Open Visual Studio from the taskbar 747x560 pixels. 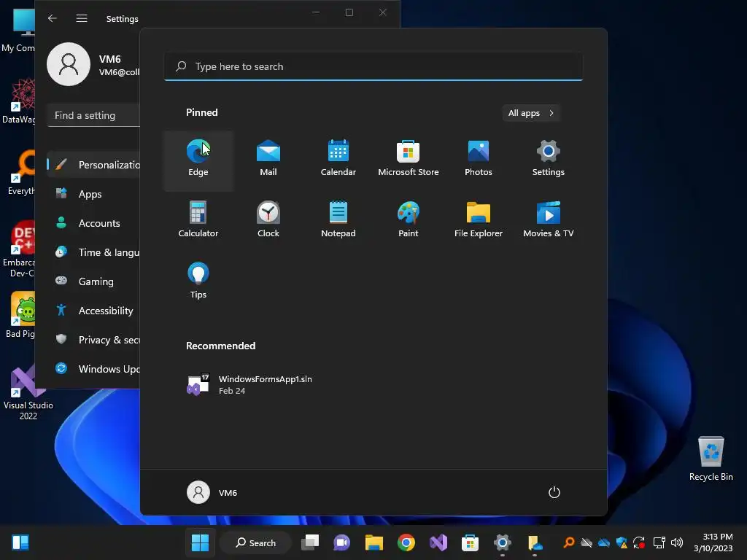point(438,542)
